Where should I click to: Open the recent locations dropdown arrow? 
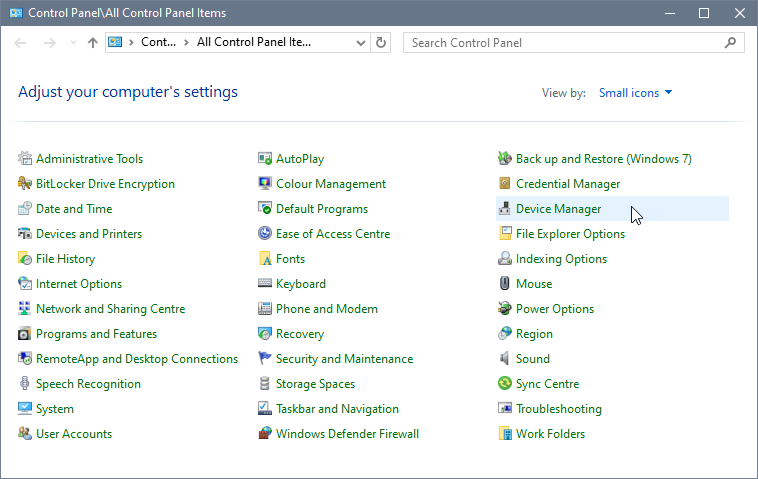72,43
